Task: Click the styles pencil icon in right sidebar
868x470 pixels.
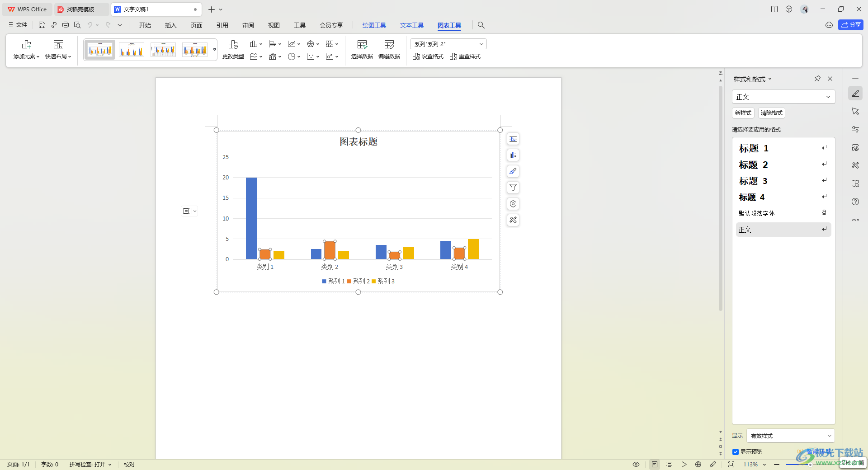Action: [x=855, y=94]
